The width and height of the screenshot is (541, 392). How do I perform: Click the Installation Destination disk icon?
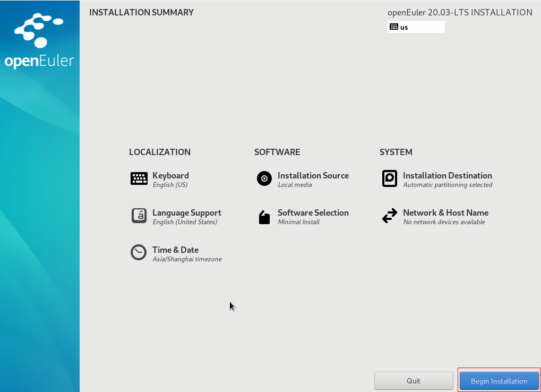[x=390, y=179]
